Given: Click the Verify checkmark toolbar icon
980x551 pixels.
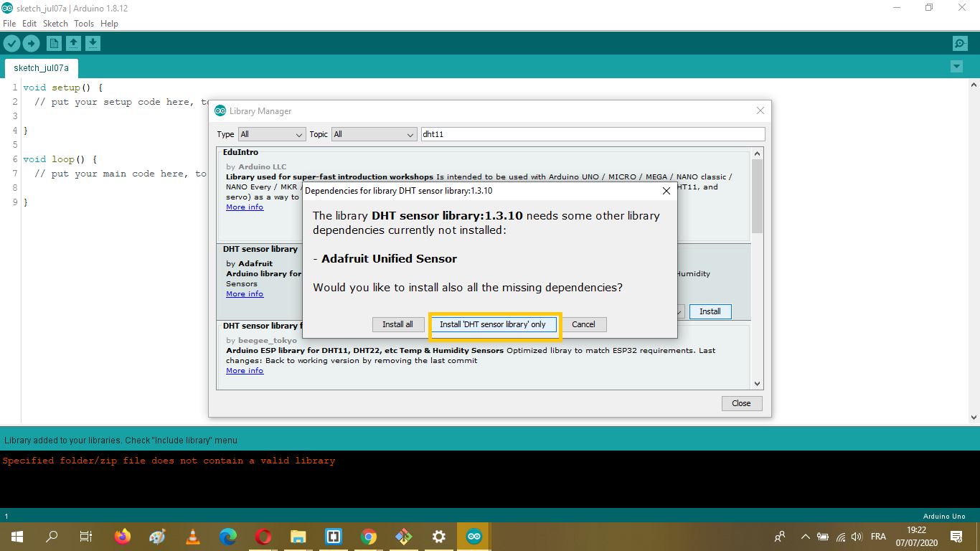Looking at the screenshot, I should point(11,44).
